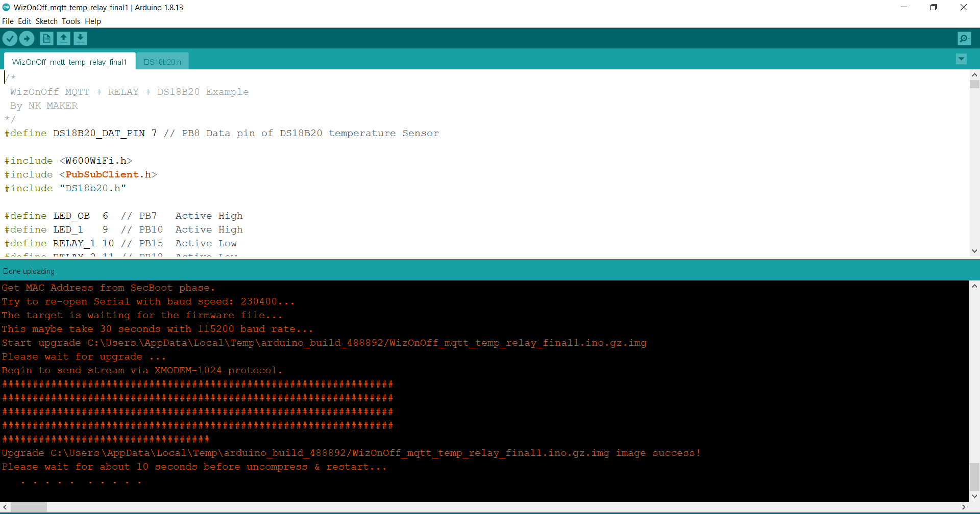The width and height of the screenshot is (980, 514).
Task: Click PubSubClient library name in code
Action: [102, 174]
